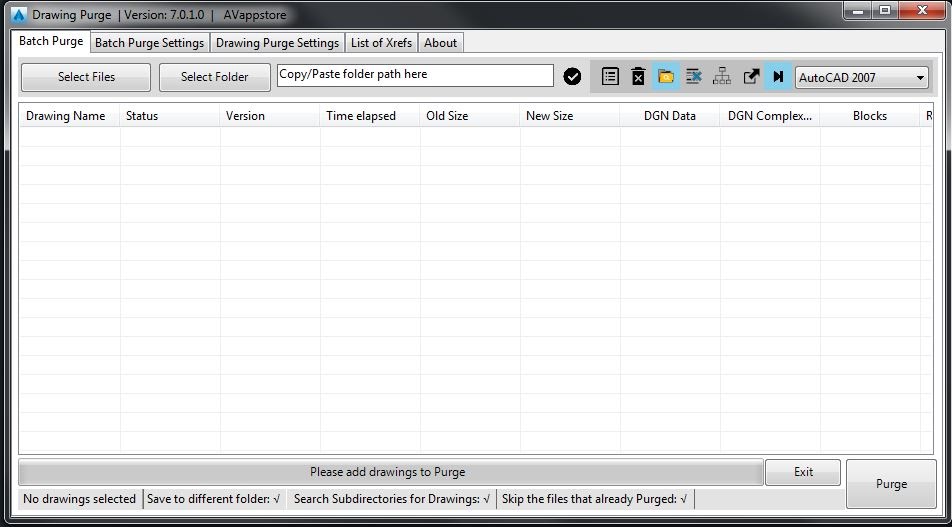Click the DGN Data column header
This screenshot has width=952, height=527.
click(670, 115)
